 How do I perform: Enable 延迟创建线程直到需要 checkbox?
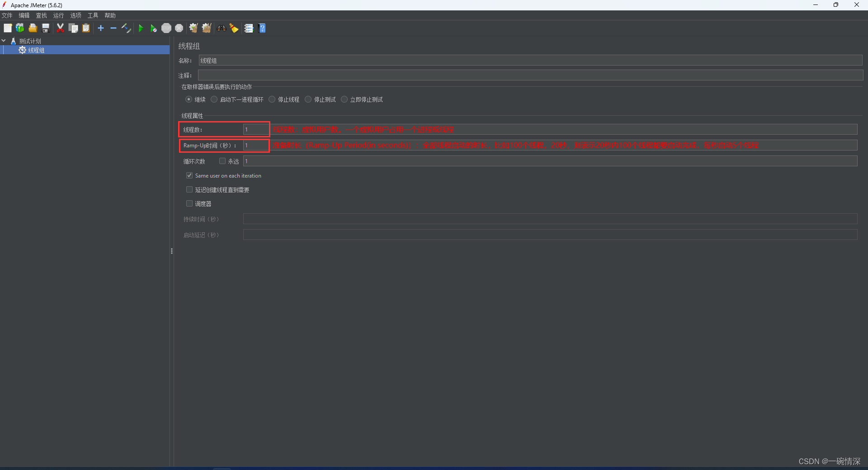(189, 189)
